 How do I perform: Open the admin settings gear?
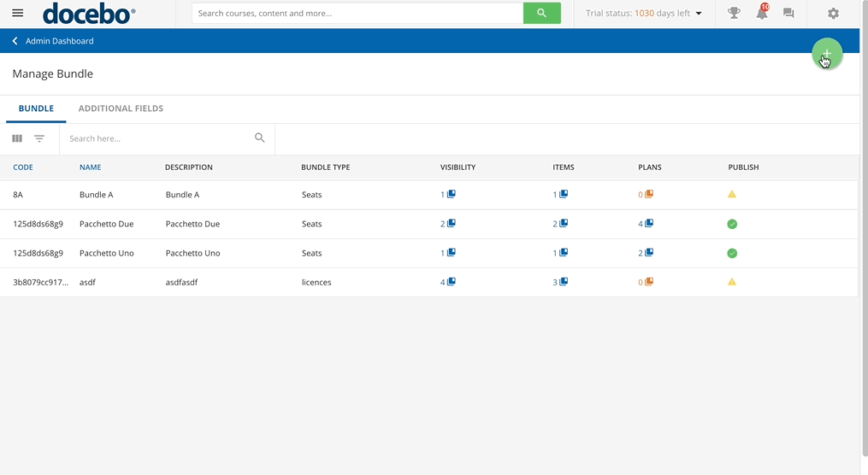click(x=833, y=14)
